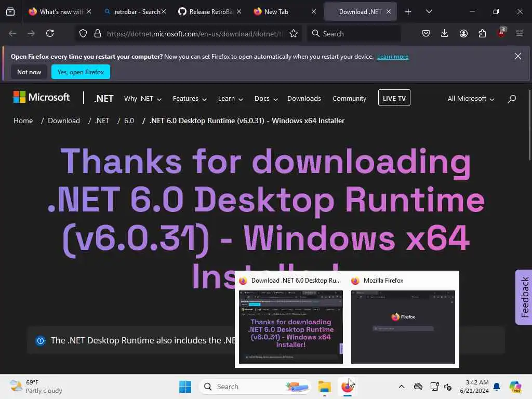This screenshot has width=532, height=399.
Task: Open uBlock extension icon with badge
Action: (x=501, y=33)
